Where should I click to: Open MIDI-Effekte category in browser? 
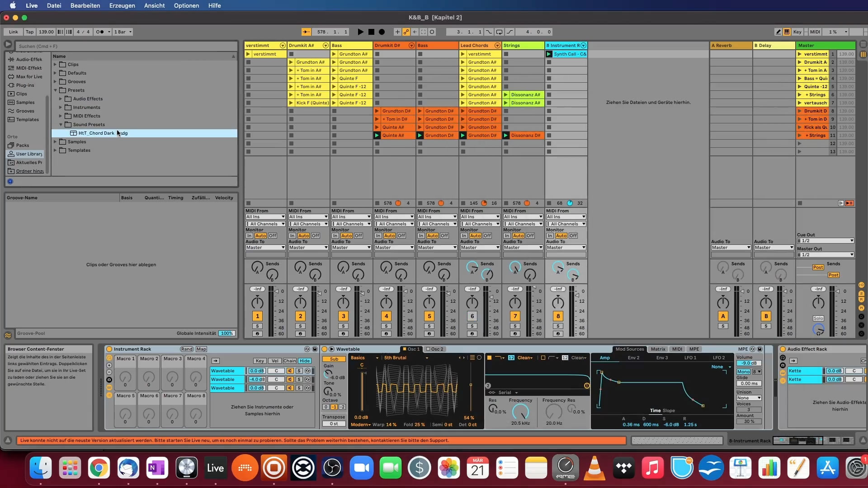pyautogui.click(x=25, y=68)
